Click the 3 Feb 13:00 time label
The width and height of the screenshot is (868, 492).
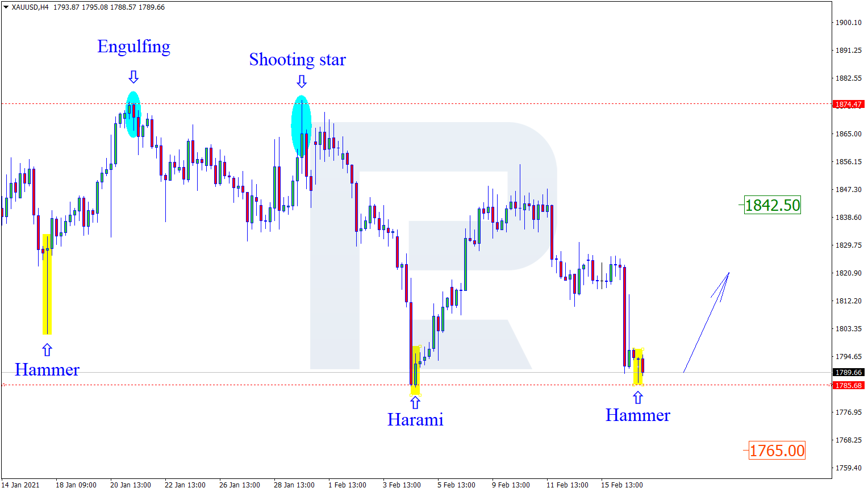pos(402,485)
